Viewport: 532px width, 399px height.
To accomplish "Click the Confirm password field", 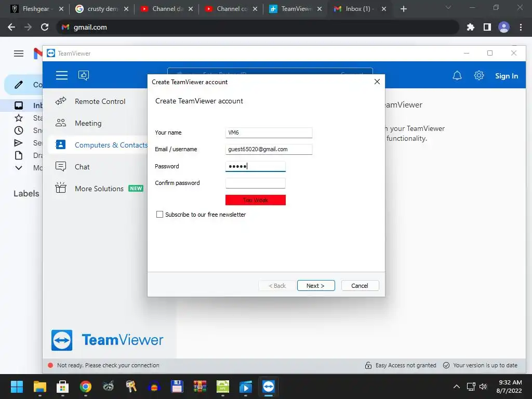I will click(256, 183).
